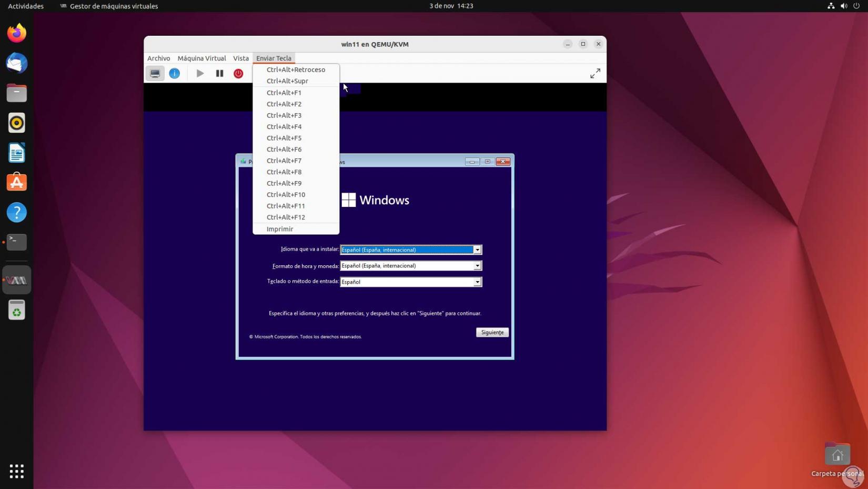Expand the Idioma que va a instalar dropdown

coord(477,250)
